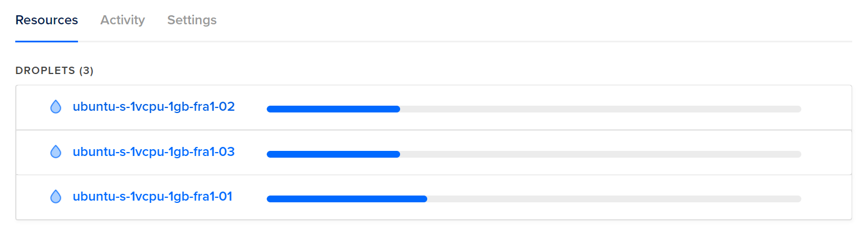Click blue filled part of fra1-03 progress bar
Screen dimensions: 868x243
pos(333,154)
